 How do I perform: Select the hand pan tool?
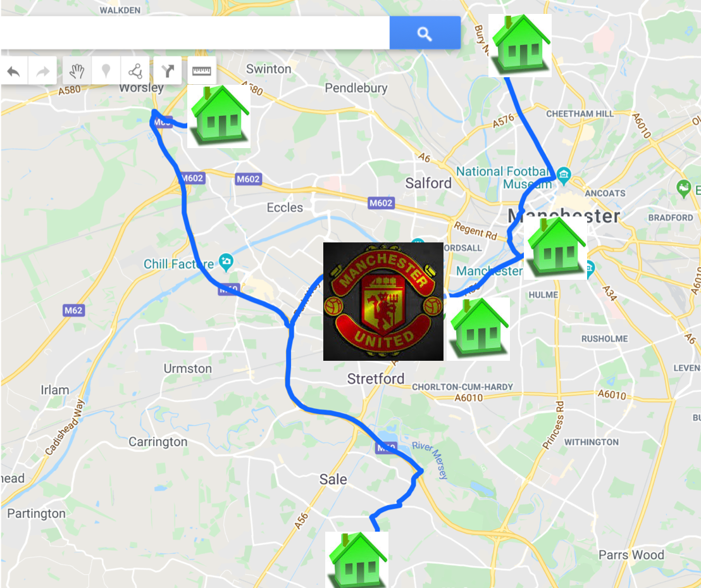coord(77,71)
